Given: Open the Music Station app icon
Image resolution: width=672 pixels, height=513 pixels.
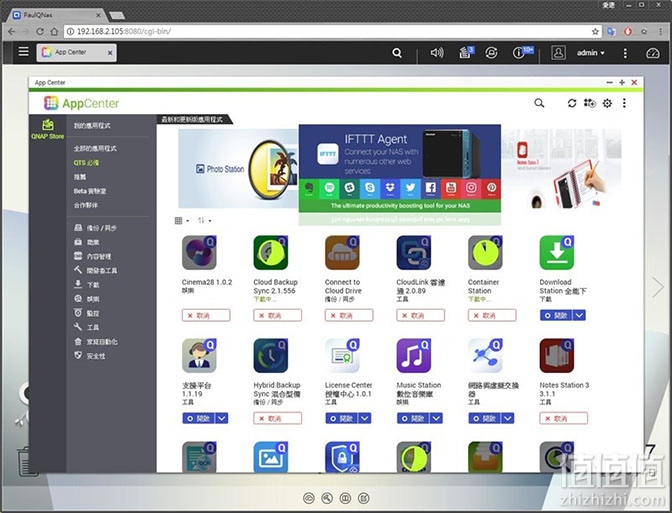Looking at the screenshot, I should [x=414, y=356].
